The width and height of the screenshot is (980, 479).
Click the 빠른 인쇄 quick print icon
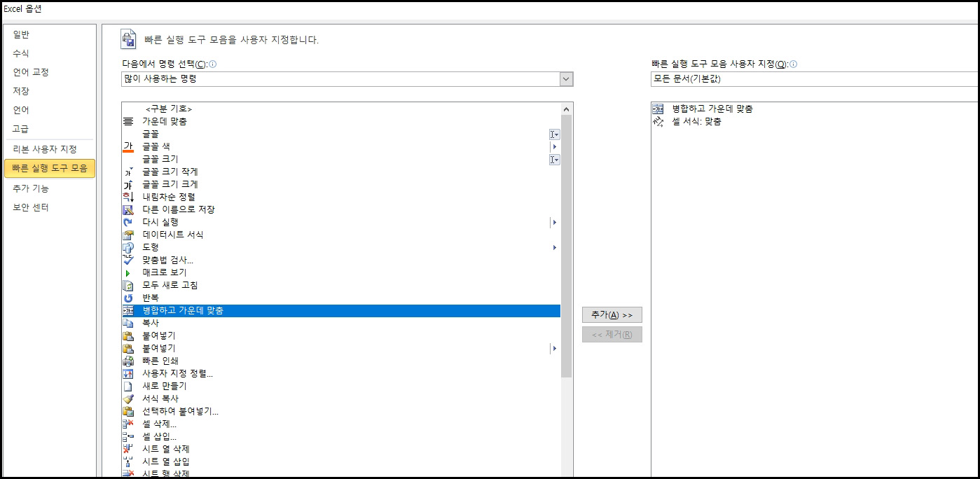(x=128, y=361)
